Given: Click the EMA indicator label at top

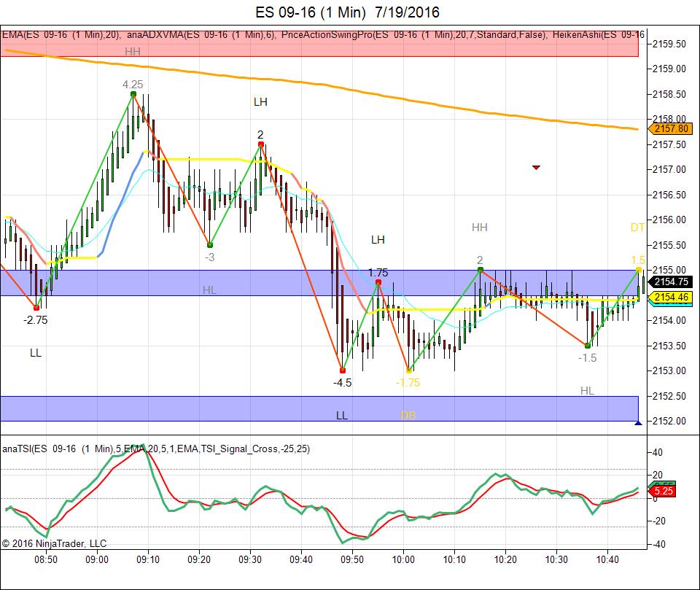Looking at the screenshot, I should coord(61,35).
